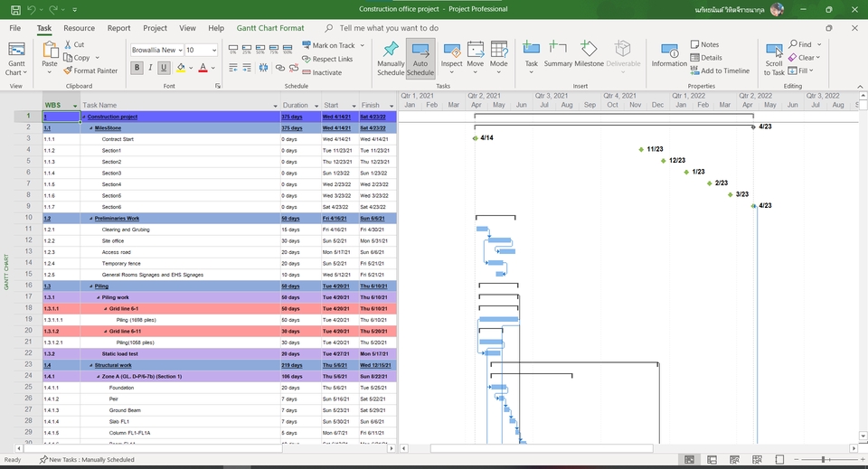Open font name dropdown Browallia New
Screen dimensions: 868x469
tap(180, 50)
